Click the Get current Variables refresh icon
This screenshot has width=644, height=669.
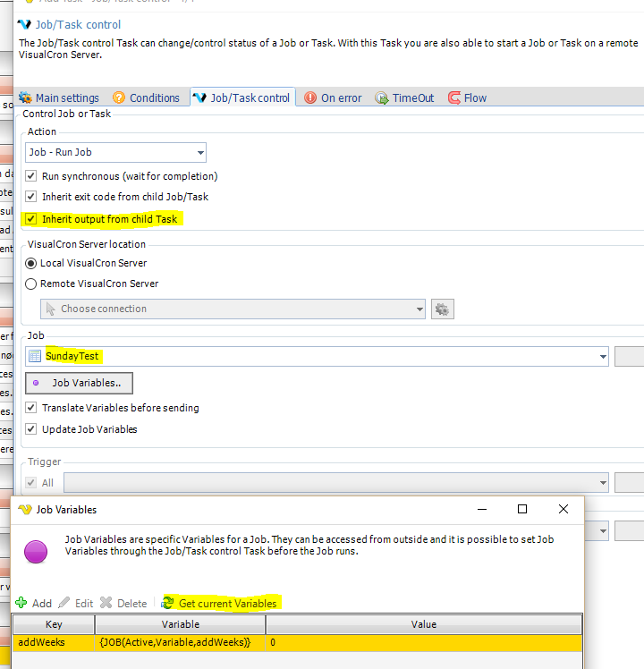pyautogui.click(x=167, y=604)
